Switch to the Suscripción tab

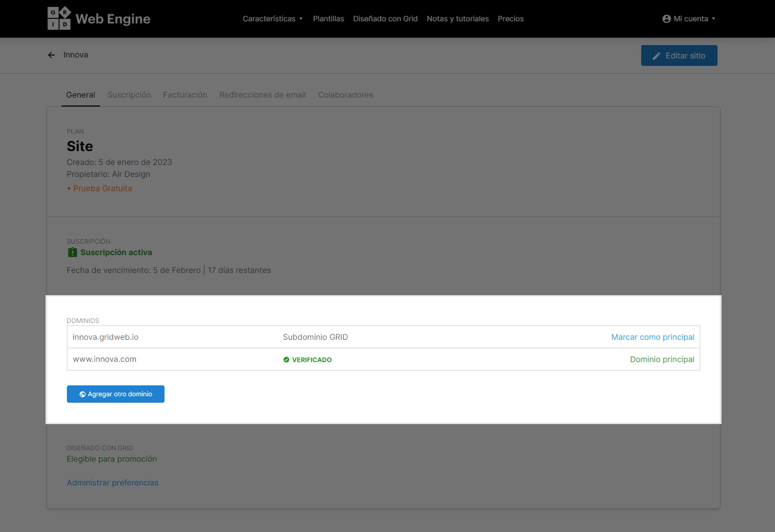click(x=129, y=95)
